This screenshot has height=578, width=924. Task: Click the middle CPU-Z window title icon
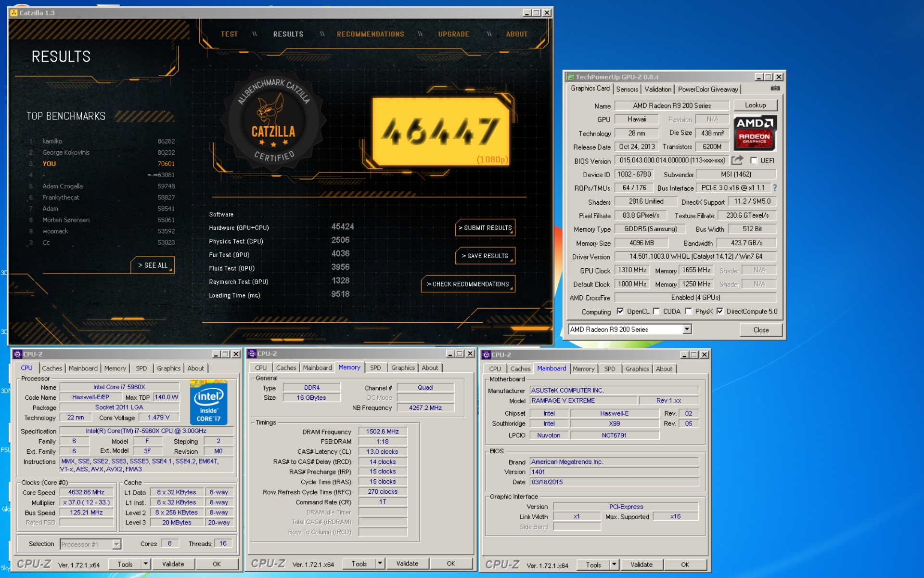click(x=252, y=354)
